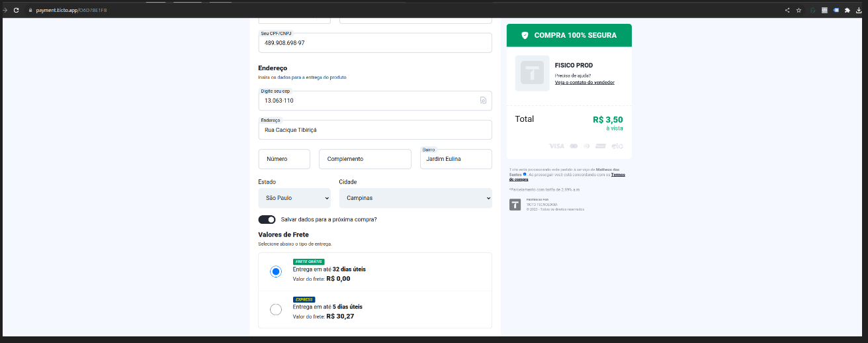This screenshot has width=868, height=343.
Task: Click the CPF/CNPJ input field
Action: tap(374, 43)
